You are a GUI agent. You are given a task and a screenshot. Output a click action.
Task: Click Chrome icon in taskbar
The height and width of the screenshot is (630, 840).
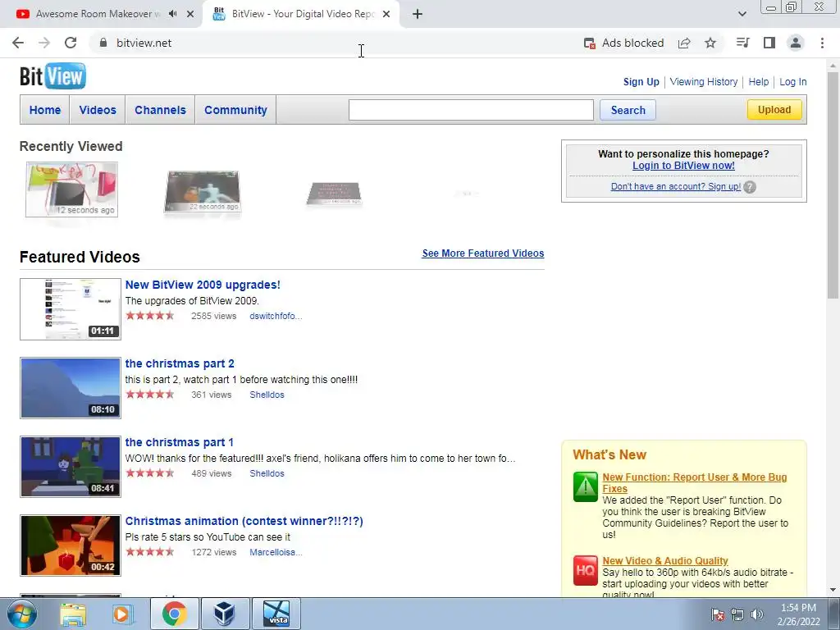point(175,614)
